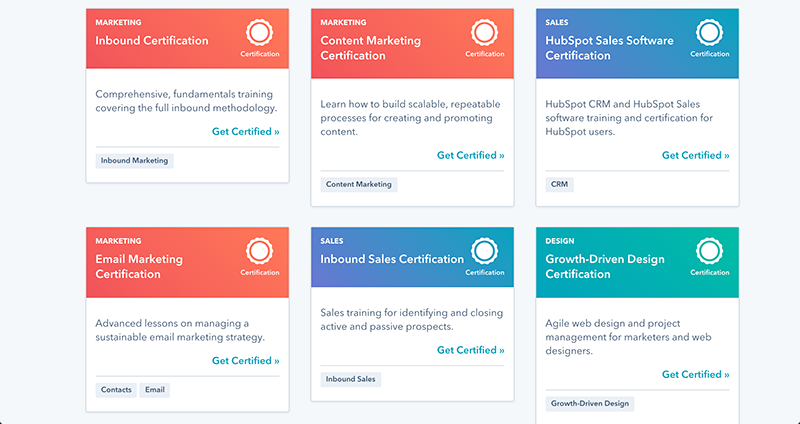Click the Growth-Driven Design Certification title
Screen dimensions: 800x424
pos(605,266)
